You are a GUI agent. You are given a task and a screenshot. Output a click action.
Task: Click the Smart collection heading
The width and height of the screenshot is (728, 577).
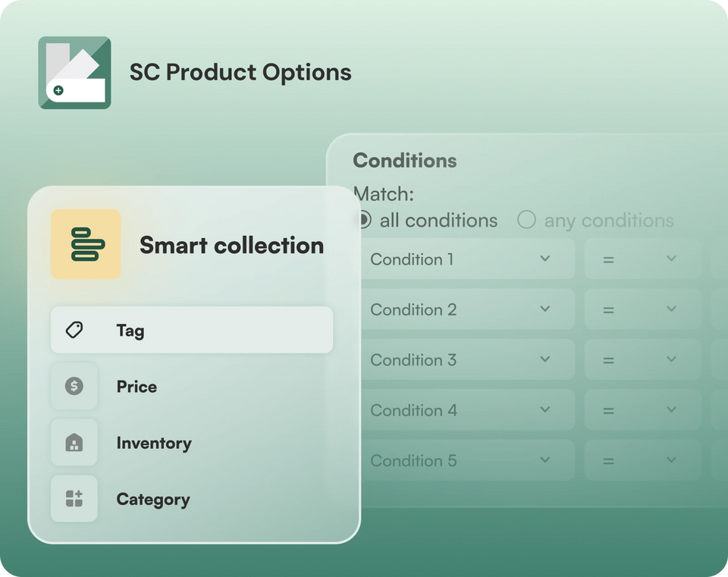(x=231, y=245)
